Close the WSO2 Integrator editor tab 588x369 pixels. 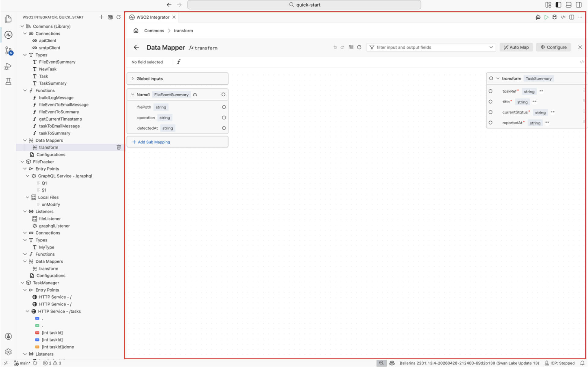(x=174, y=17)
